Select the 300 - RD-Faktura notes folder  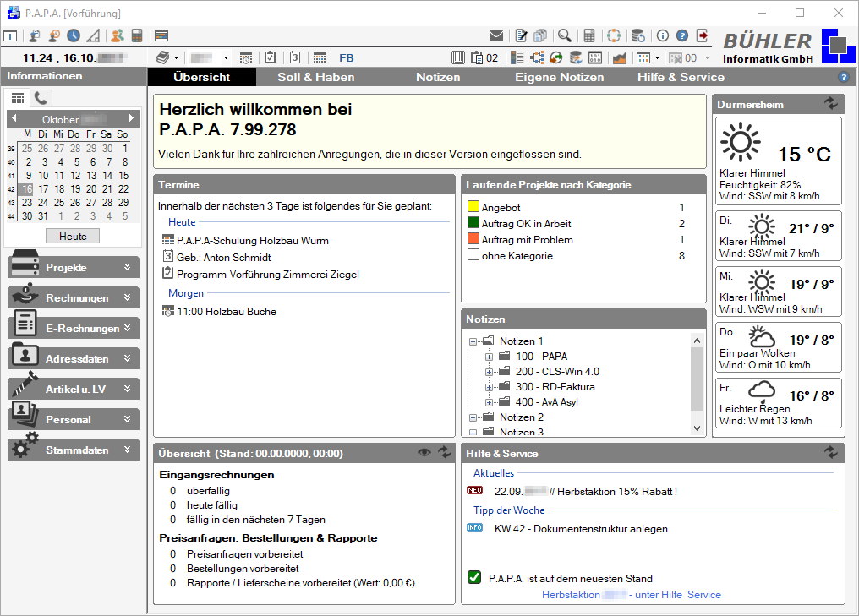(x=555, y=386)
